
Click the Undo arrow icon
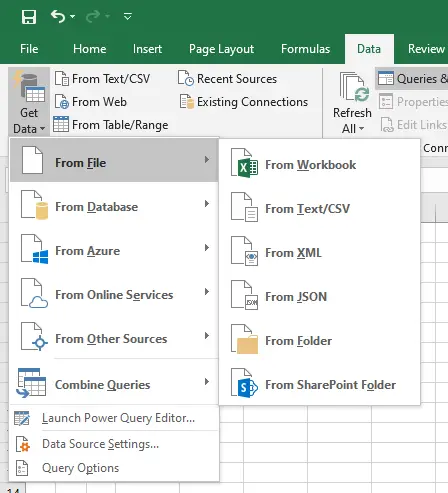pyautogui.click(x=58, y=16)
